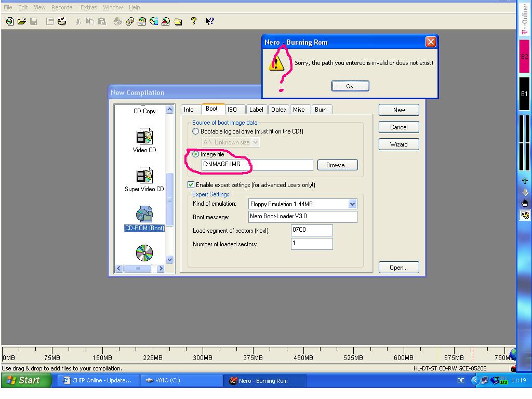Click the network connection tray icon
The image size is (532, 399).
pos(484,380)
